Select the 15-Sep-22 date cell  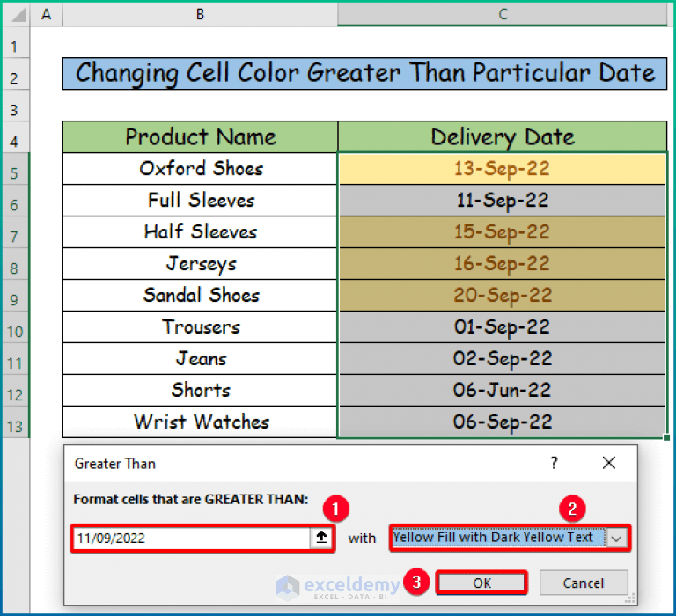click(503, 232)
